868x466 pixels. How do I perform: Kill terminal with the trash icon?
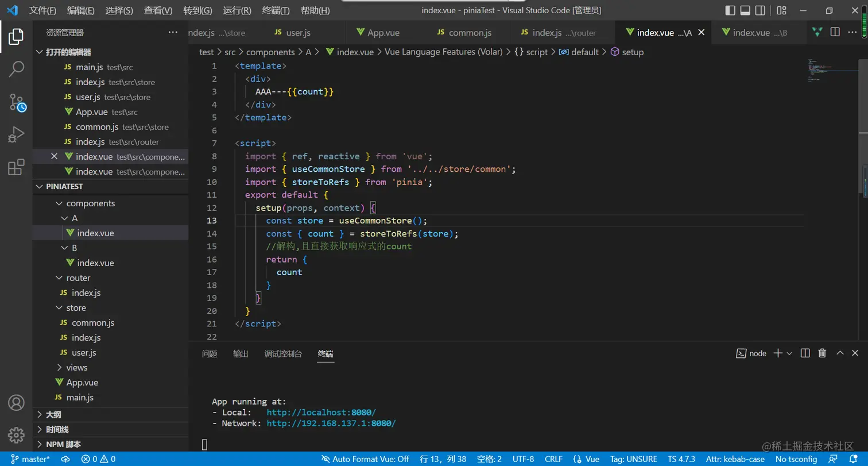tap(822, 353)
